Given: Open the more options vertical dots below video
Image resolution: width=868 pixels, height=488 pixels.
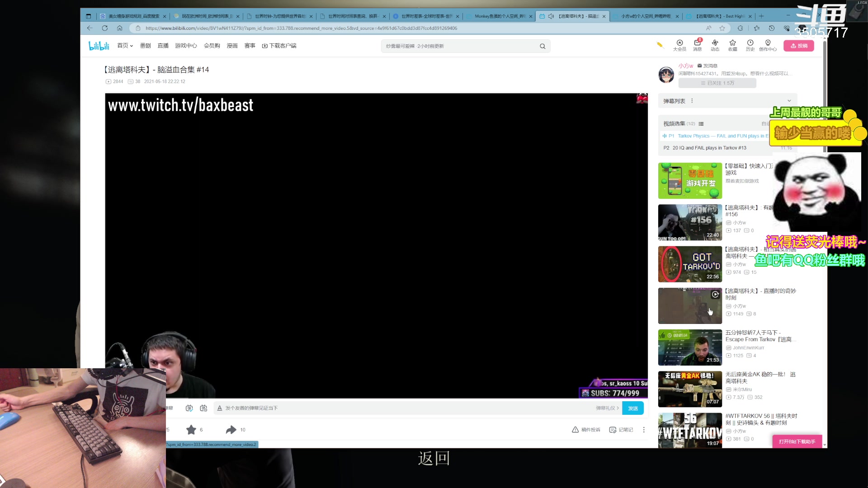Looking at the screenshot, I should point(644,430).
